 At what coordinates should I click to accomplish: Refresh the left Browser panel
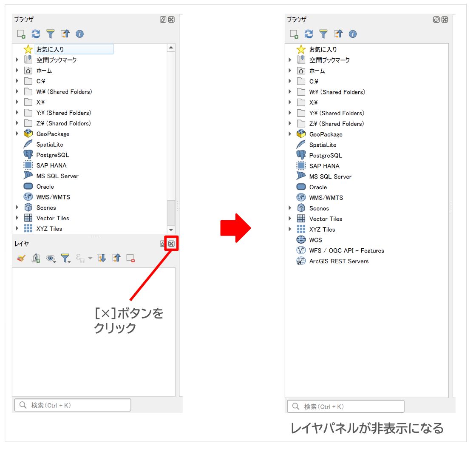(x=36, y=34)
